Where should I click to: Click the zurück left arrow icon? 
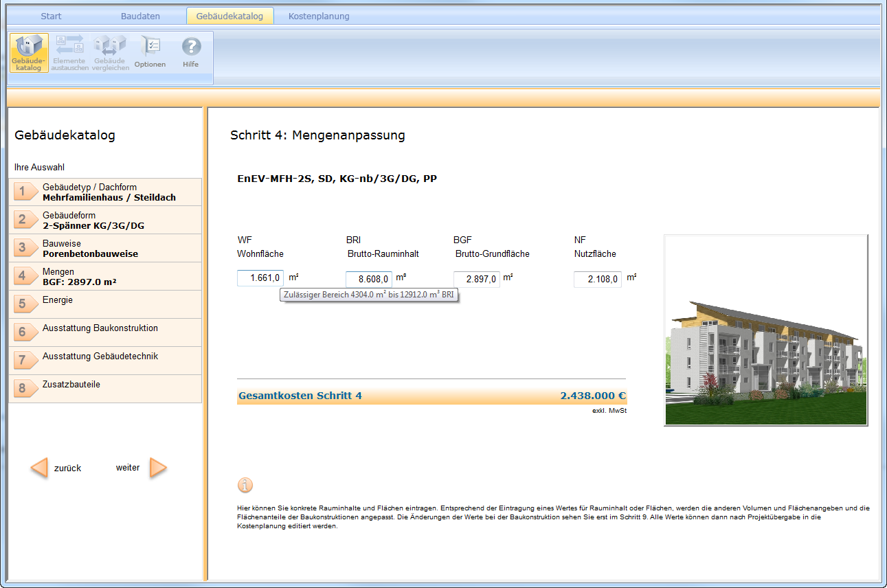[40, 468]
